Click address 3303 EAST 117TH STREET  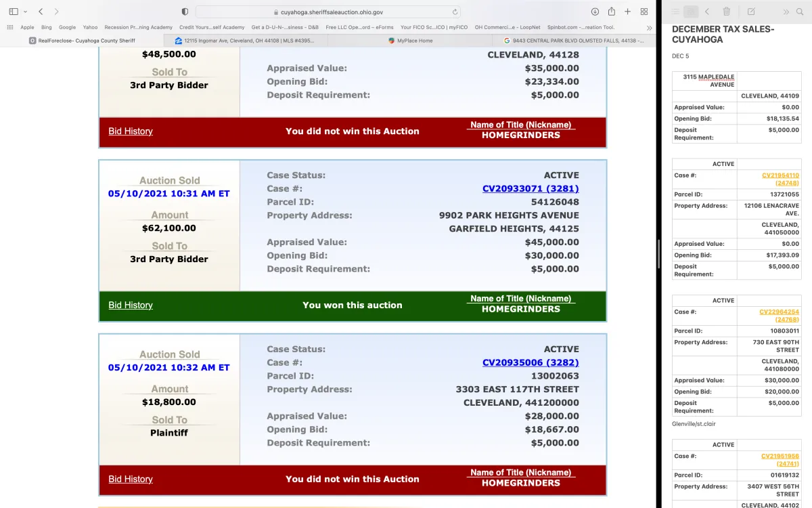pyautogui.click(x=518, y=389)
